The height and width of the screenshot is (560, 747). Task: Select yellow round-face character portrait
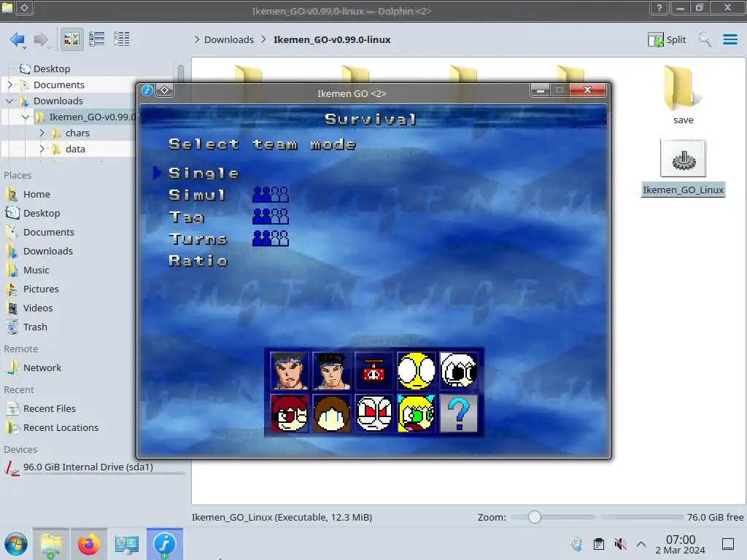tap(417, 371)
